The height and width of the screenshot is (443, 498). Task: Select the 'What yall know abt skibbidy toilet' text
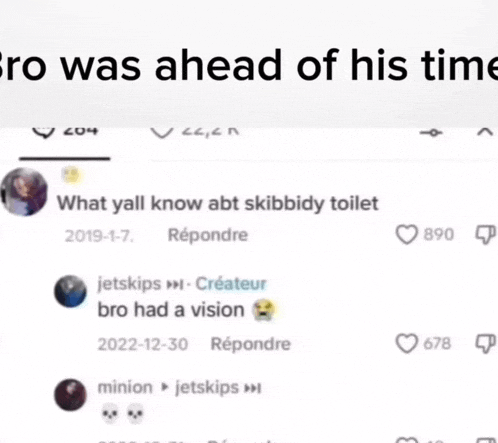point(218,203)
